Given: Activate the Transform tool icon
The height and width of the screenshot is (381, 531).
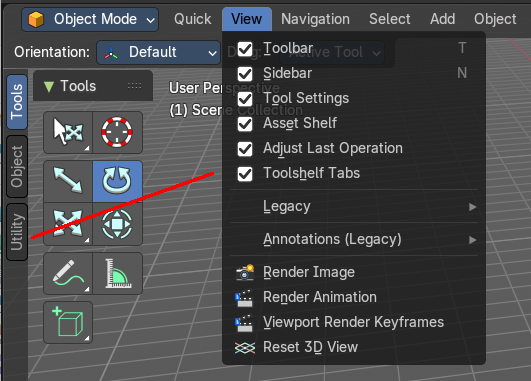Looking at the screenshot, I should pyautogui.click(x=117, y=224).
